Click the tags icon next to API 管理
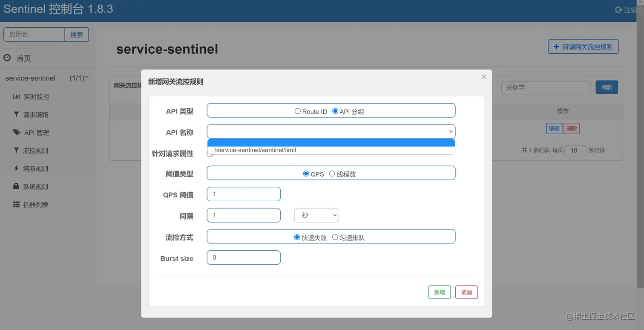Screen dimensions: 644x330 click(x=17, y=132)
